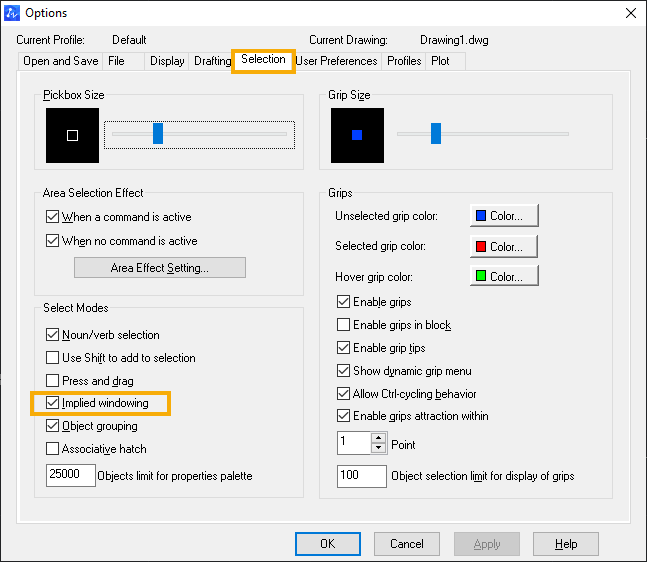Open Help for Options dialog

pyautogui.click(x=566, y=544)
